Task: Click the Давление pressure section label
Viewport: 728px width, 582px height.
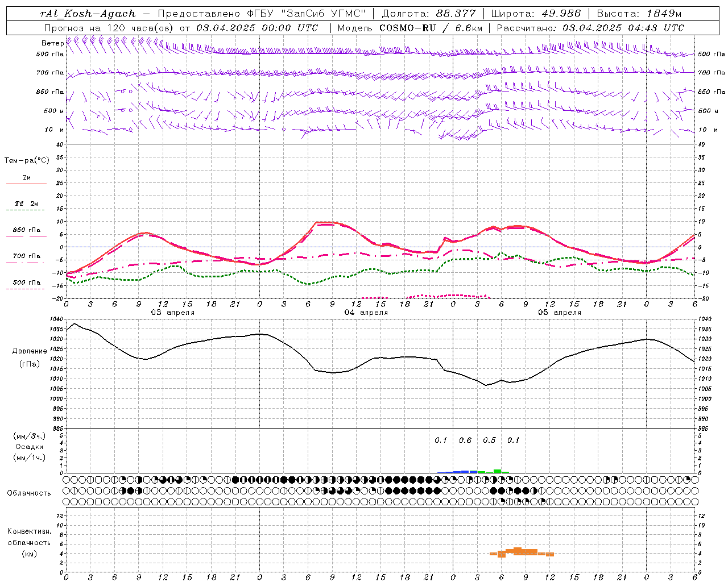Action: point(30,351)
